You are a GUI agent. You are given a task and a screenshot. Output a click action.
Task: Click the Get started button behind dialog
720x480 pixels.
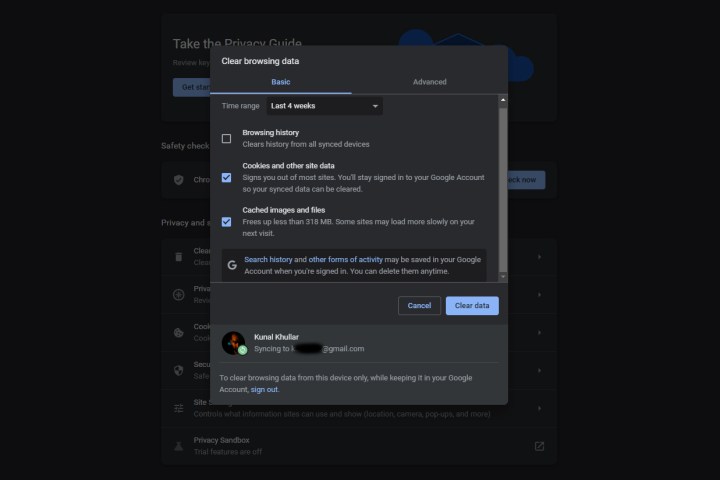tap(191, 87)
